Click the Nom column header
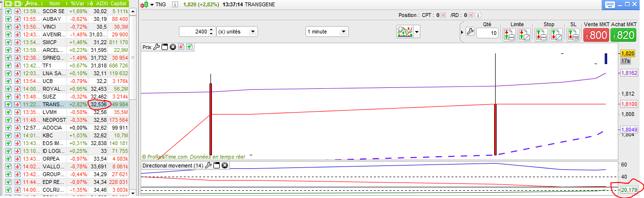 (x=54, y=3)
